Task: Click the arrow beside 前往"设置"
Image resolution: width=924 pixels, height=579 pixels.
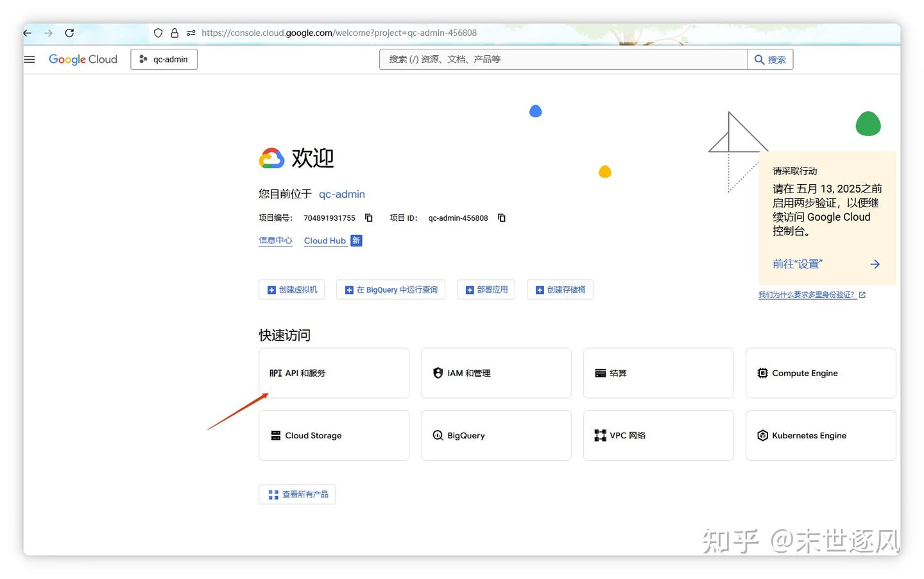Action: tap(875, 264)
